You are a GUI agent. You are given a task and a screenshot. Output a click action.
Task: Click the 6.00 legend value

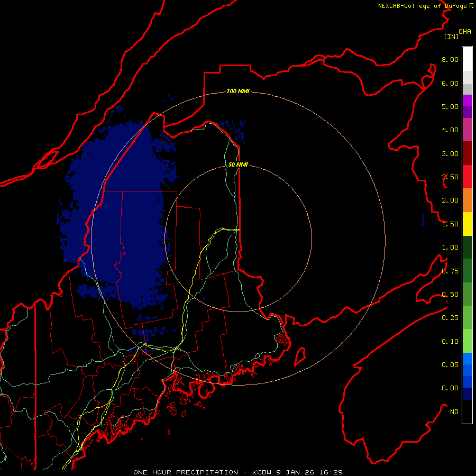point(450,83)
